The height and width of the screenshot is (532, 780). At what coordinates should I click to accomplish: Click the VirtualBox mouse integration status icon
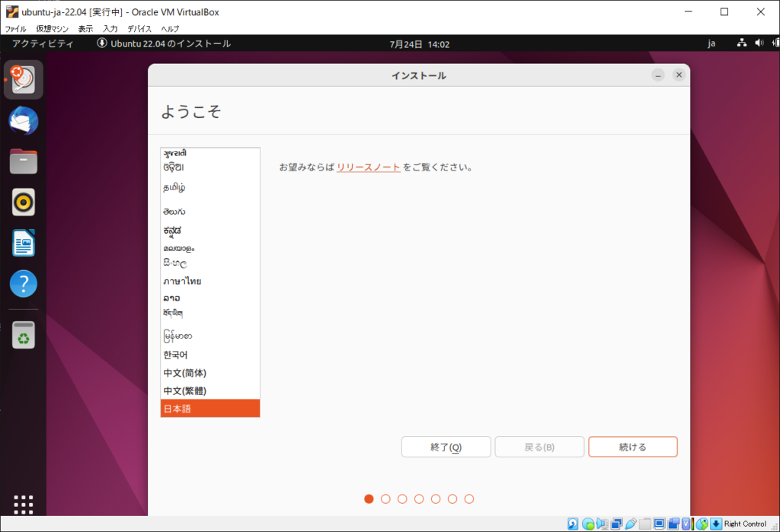coord(702,524)
